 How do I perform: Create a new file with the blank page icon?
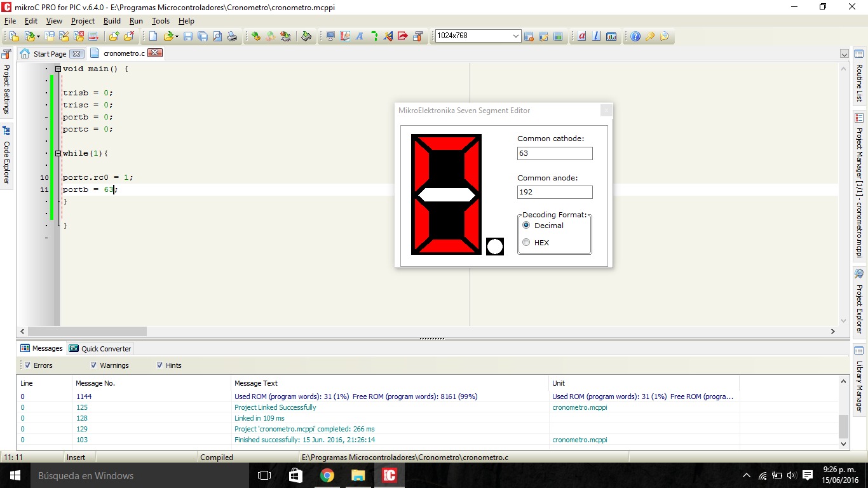pos(153,36)
